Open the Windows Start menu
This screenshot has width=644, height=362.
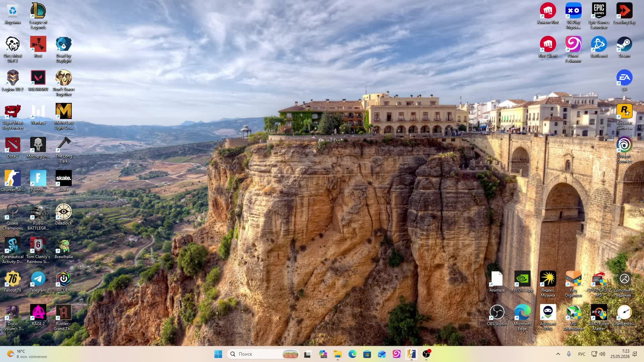[x=218, y=354]
